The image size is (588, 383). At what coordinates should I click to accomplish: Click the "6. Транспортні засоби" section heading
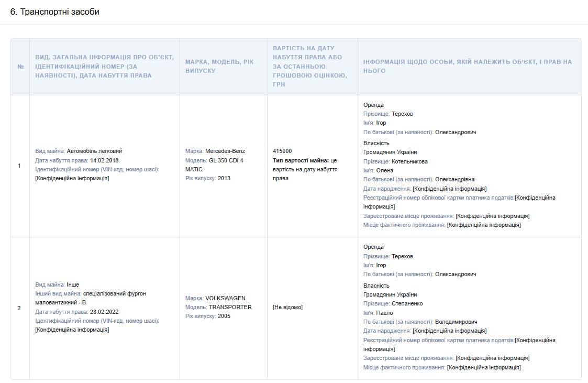(54, 12)
